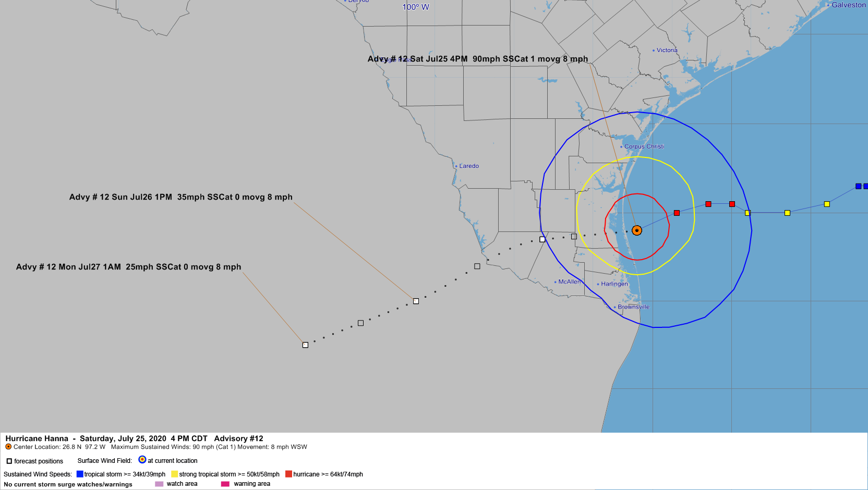Select the middle red hurricane track square
868x490 pixels.
pos(708,204)
